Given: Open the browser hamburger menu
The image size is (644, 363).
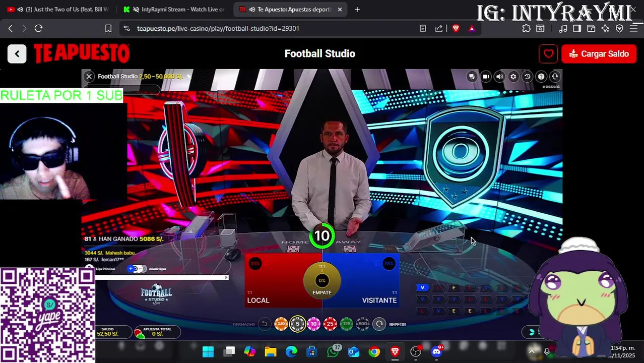Looking at the screenshot, I should click(633, 29).
